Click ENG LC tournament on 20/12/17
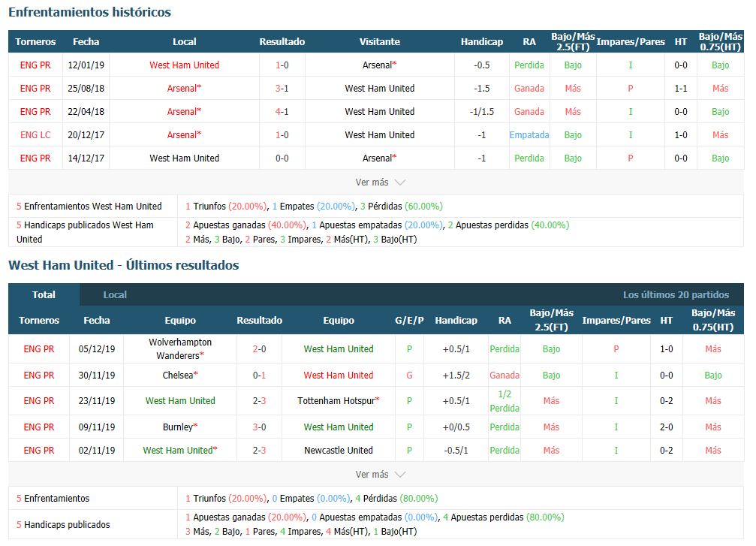The image size is (756, 546). 35,135
